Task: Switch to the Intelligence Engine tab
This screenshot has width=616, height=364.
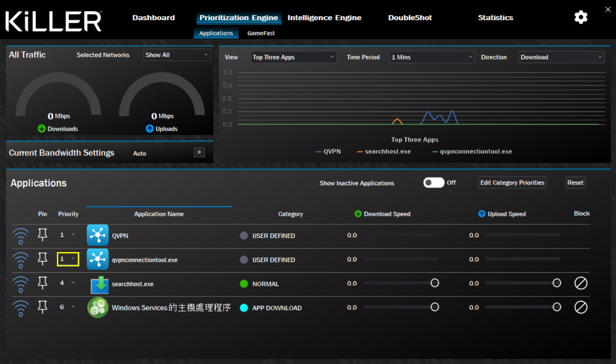Action: pos(324,17)
